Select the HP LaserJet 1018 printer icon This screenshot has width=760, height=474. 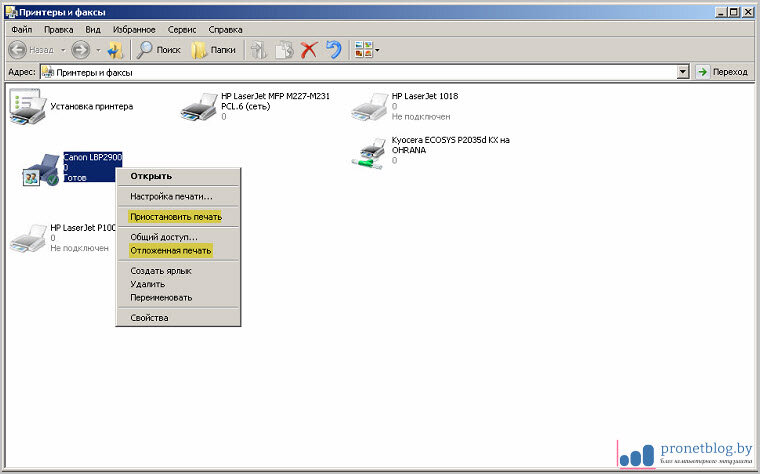coord(369,107)
